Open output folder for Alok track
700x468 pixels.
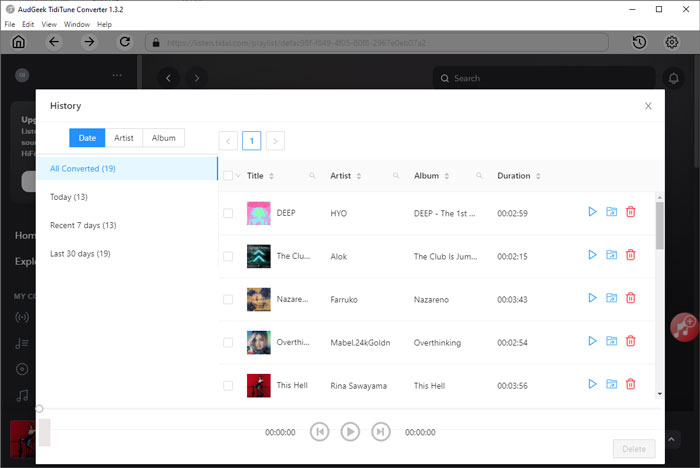click(x=612, y=255)
